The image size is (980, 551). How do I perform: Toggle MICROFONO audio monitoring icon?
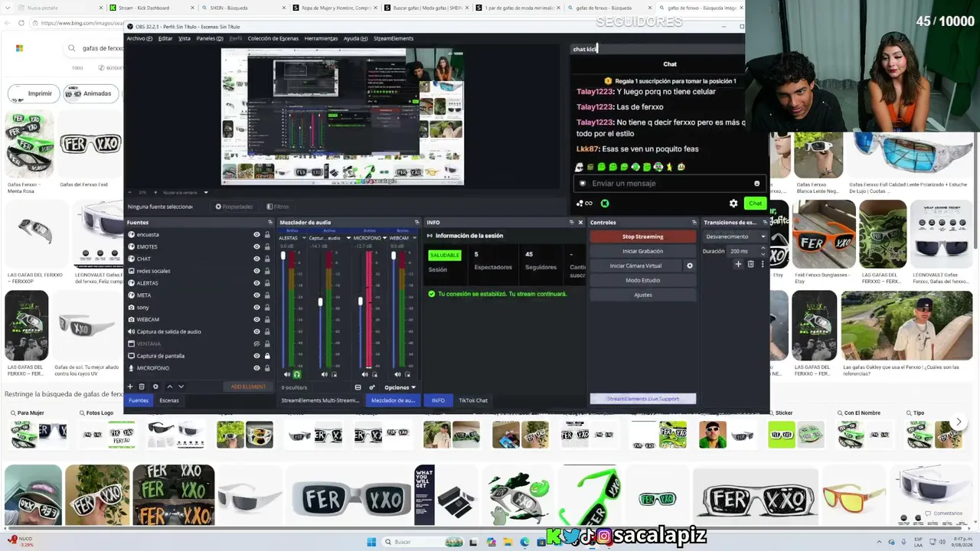(x=374, y=374)
